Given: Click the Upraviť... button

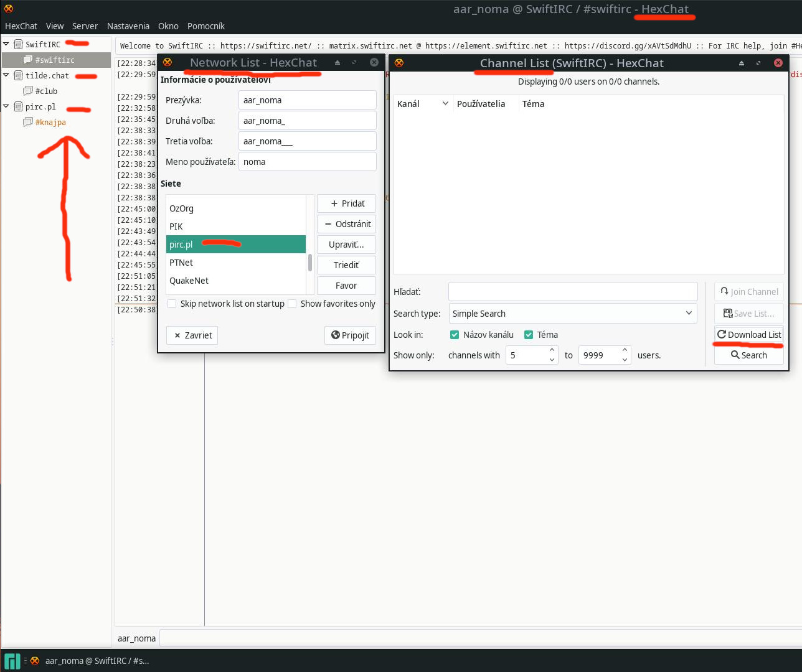Looking at the screenshot, I should pyautogui.click(x=346, y=245).
